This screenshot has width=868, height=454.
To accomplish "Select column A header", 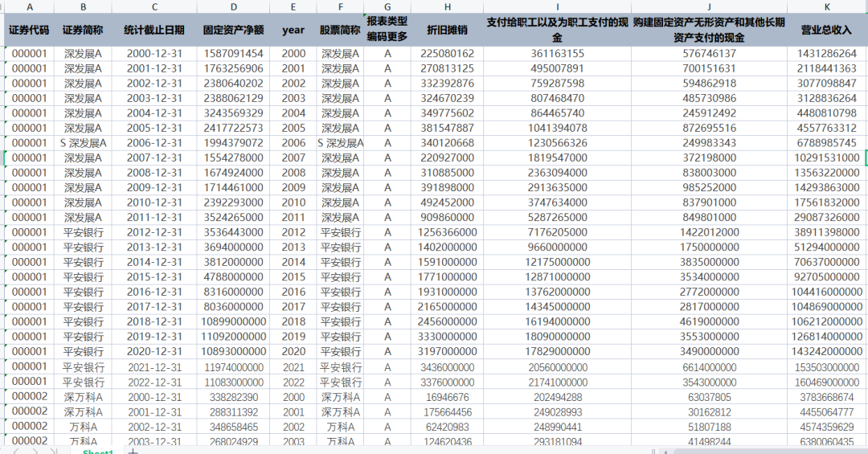I will coord(30,6).
